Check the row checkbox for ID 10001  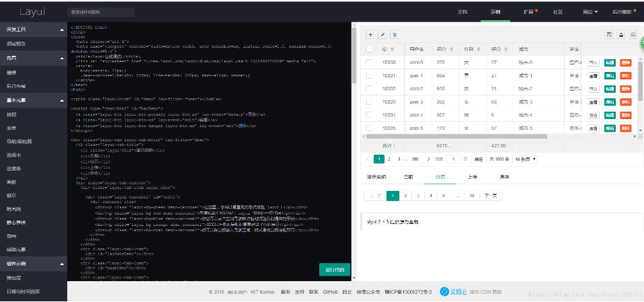pyautogui.click(x=369, y=75)
